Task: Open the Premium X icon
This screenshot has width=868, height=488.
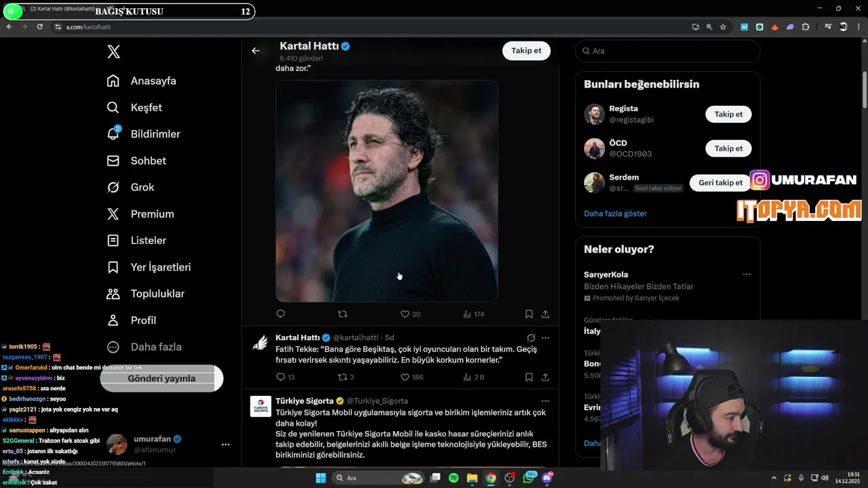Action: (113, 213)
